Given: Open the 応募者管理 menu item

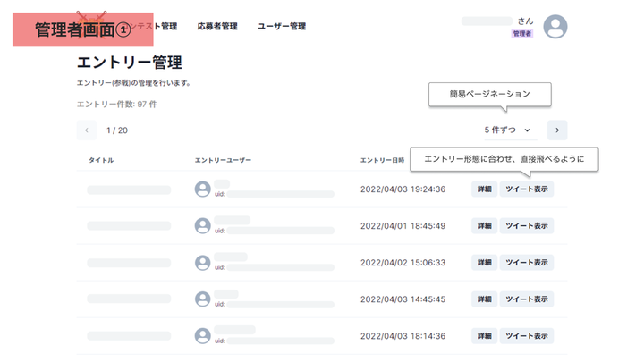Looking at the screenshot, I should click(217, 27).
